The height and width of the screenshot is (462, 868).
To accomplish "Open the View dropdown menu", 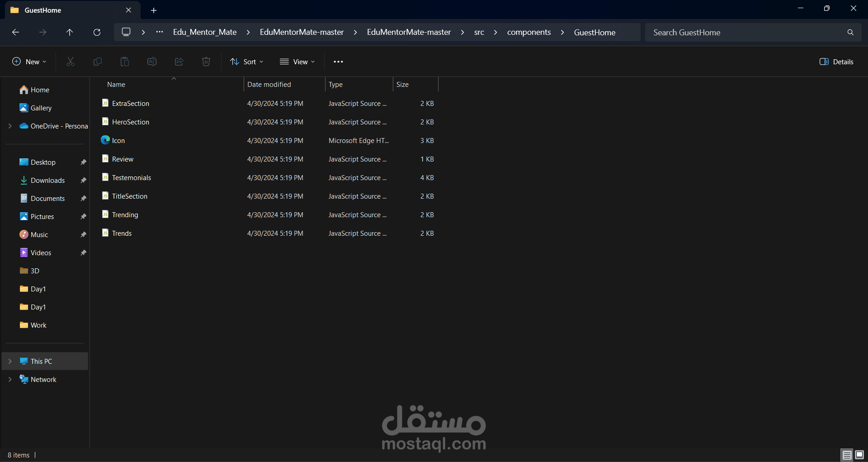I will tap(297, 62).
